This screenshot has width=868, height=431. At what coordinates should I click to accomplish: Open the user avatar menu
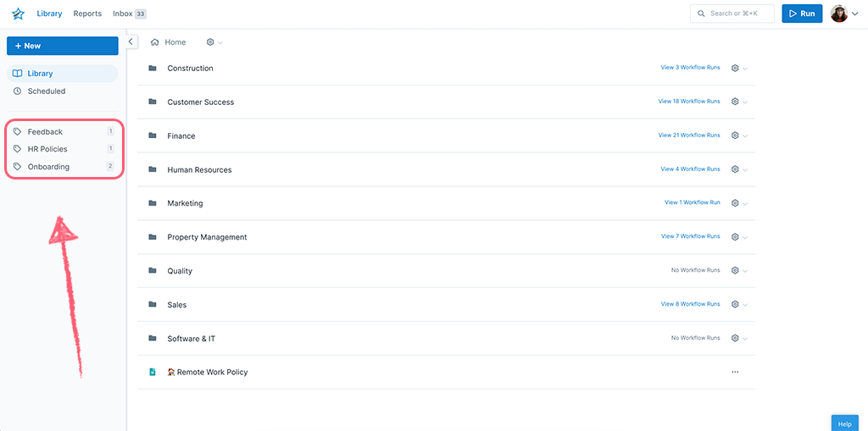click(x=838, y=14)
